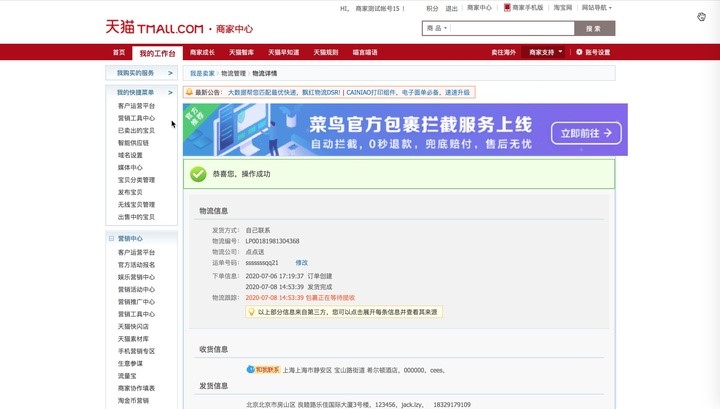The image size is (720, 409).
Task: Expand 我购买的服务 arrow
Action: 170,73
